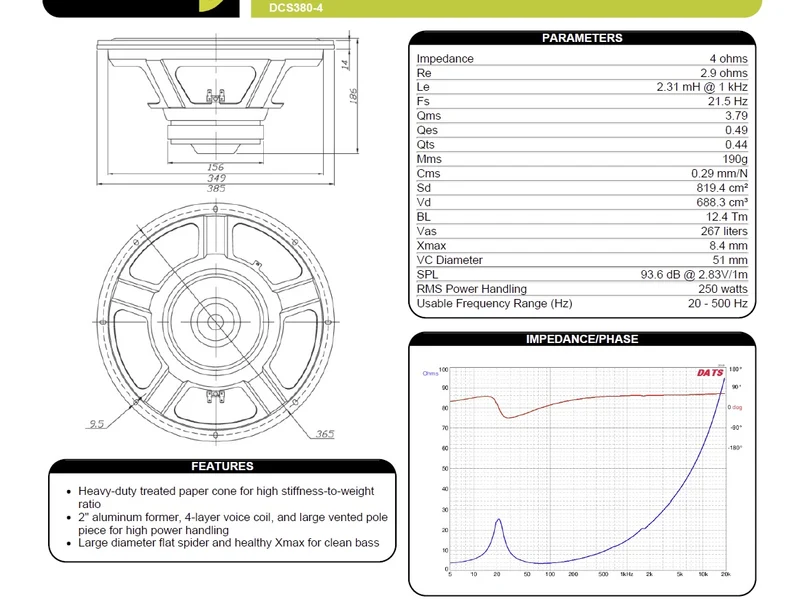Select the "2.9 ohms" Re value
The height and width of the screenshot is (607, 800).
(724, 73)
